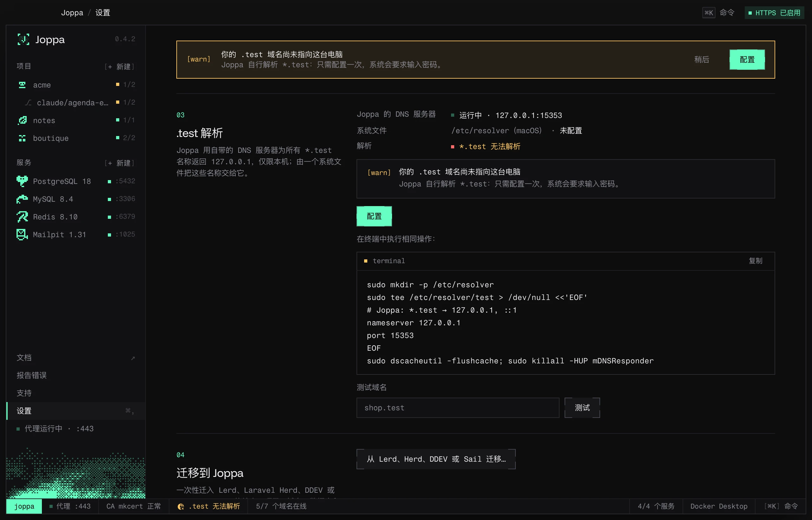
Task: Open the boutique project icon
Action: 22,138
